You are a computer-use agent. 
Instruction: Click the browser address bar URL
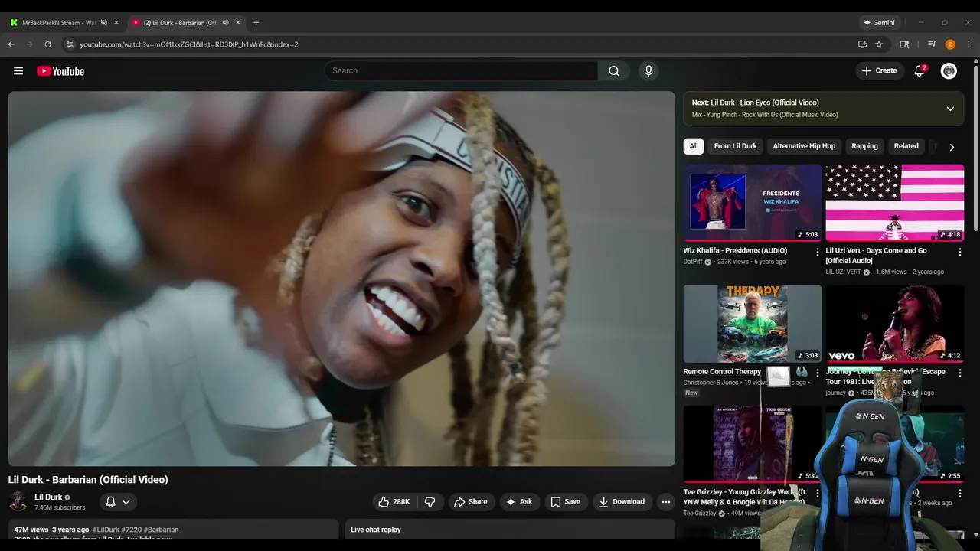189,44
